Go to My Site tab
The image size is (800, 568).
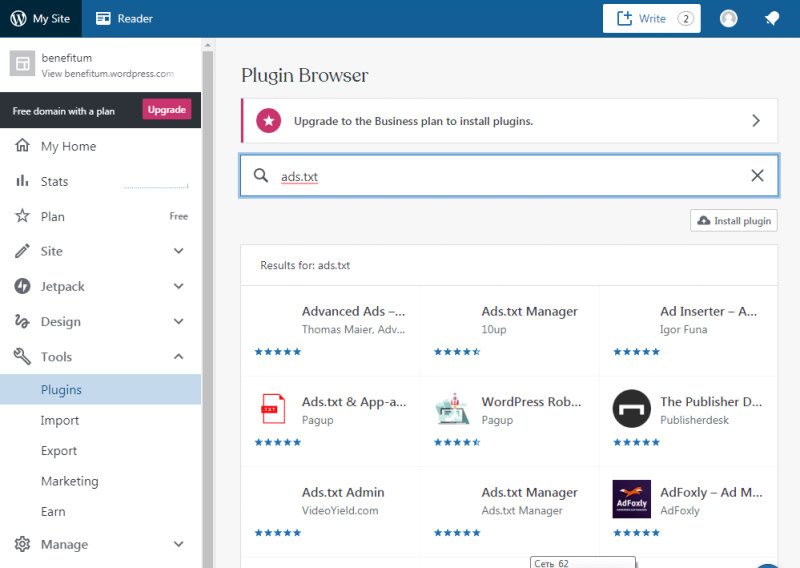coord(41,18)
